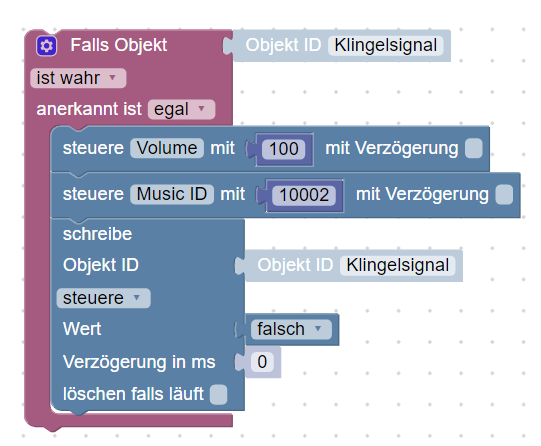
Task: Edit the number field showing 10002
Action: [304, 195]
